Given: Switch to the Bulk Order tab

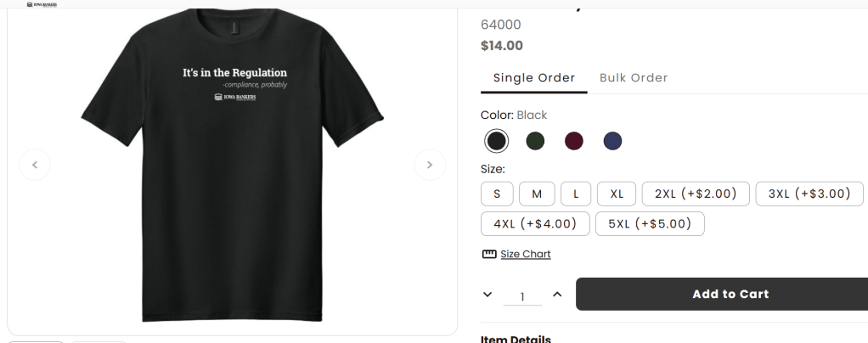Looking at the screenshot, I should (x=634, y=78).
